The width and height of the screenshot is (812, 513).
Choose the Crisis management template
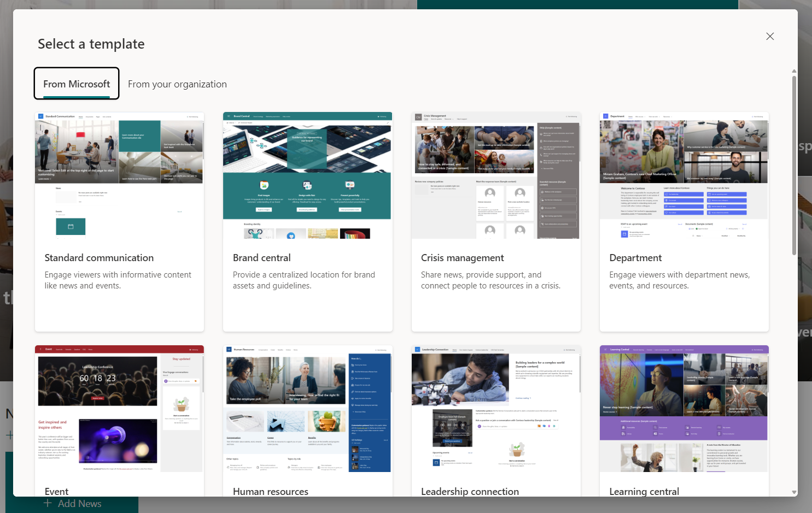coord(495,175)
